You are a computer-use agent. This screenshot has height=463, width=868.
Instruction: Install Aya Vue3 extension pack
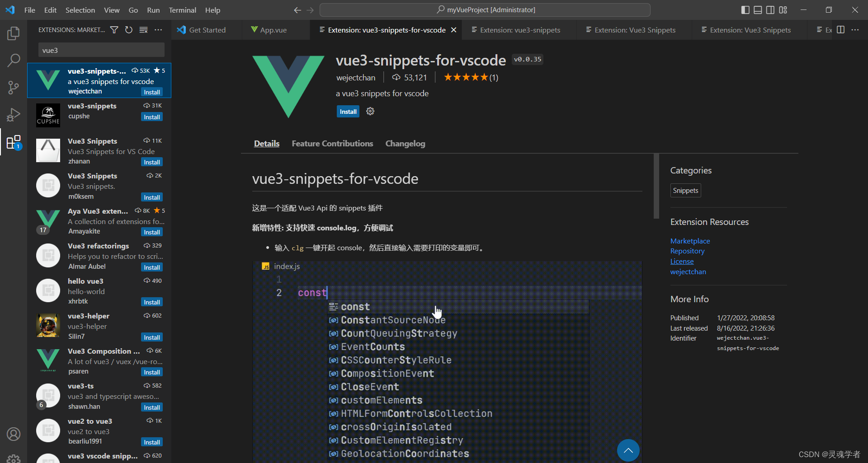[x=152, y=232]
